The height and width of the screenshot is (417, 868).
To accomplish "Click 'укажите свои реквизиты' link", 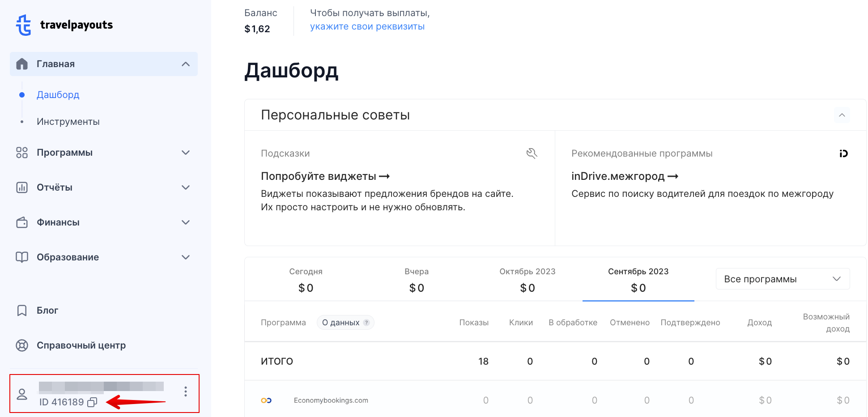I will (367, 26).
